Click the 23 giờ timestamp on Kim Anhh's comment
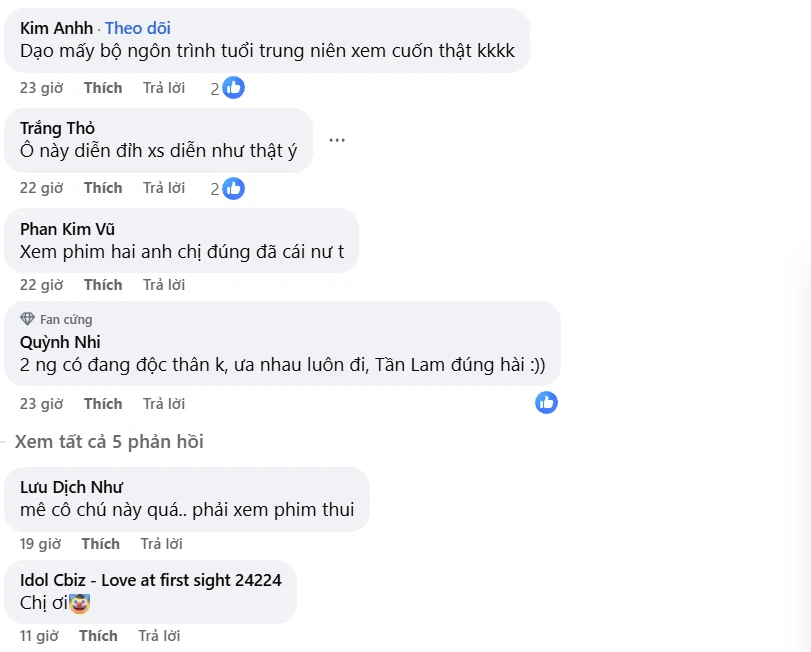 [x=41, y=88]
